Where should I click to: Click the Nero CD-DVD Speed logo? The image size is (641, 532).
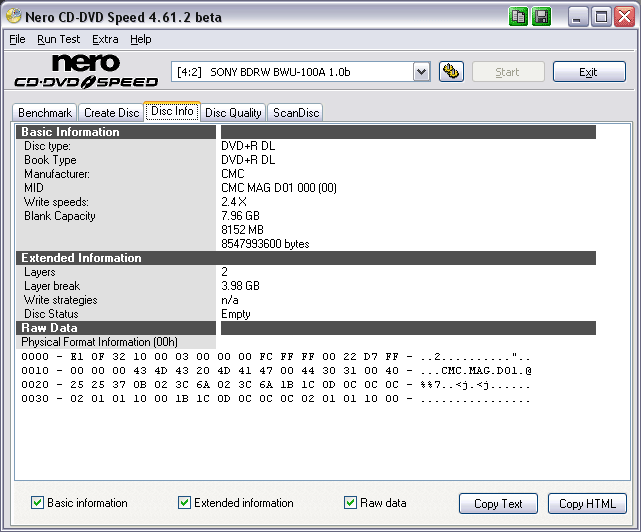86,71
